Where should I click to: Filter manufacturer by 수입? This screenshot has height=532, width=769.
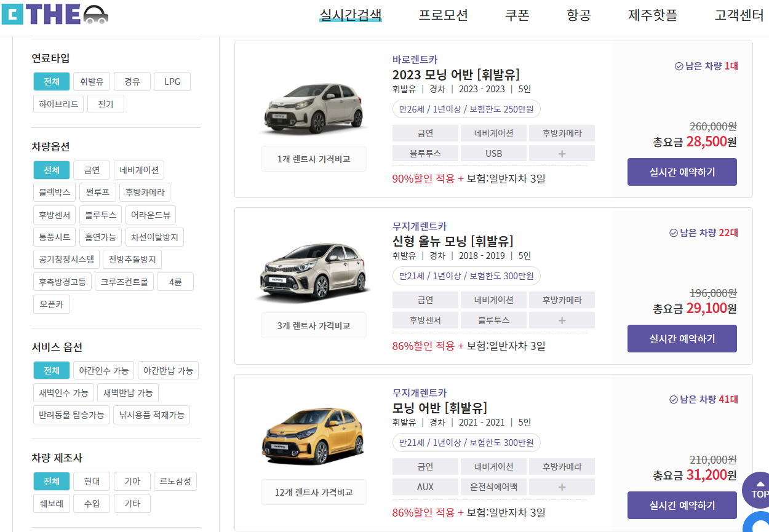[x=92, y=503]
